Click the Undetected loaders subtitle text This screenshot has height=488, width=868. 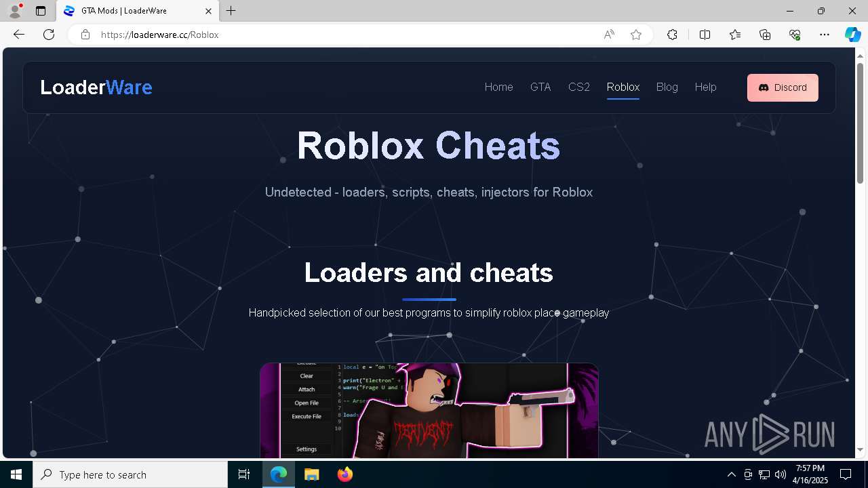coord(429,192)
